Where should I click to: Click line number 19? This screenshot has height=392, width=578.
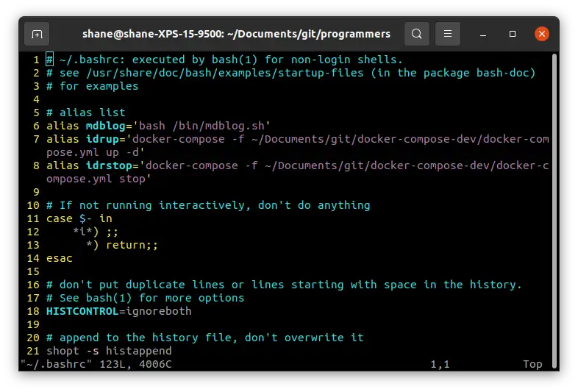[33, 324]
